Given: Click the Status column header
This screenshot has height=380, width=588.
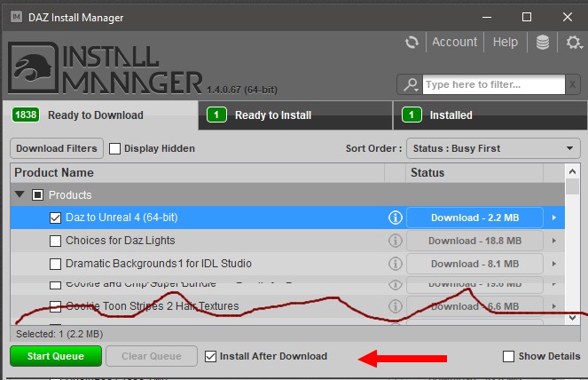Looking at the screenshot, I should point(474,173).
